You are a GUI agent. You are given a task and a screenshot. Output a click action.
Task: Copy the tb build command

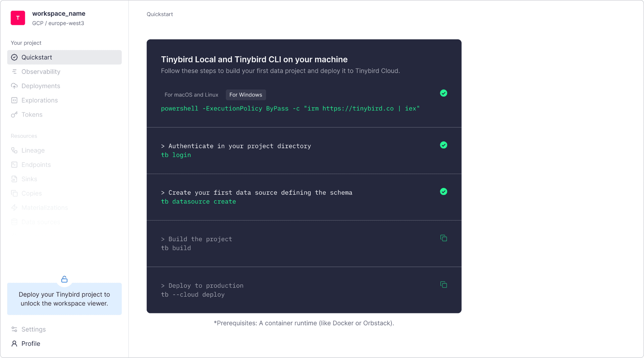click(x=443, y=238)
